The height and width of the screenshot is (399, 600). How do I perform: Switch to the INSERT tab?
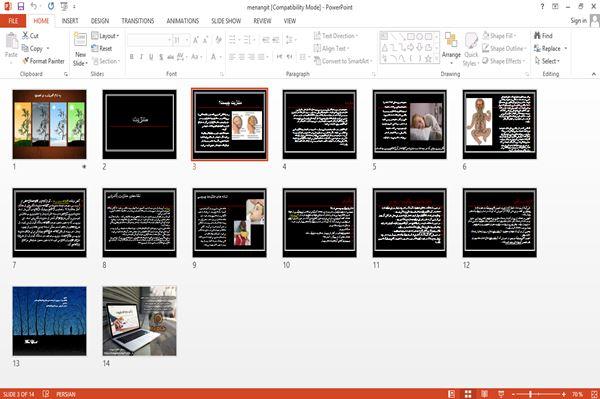coord(70,21)
